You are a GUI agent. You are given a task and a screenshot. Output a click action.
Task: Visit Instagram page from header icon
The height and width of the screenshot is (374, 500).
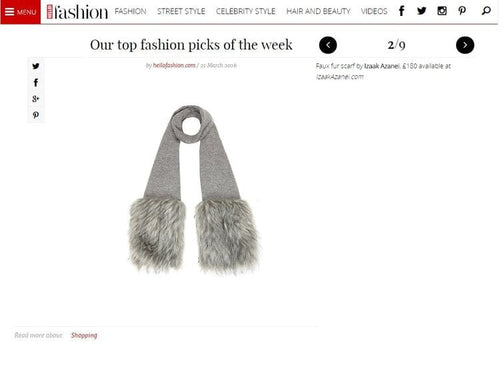click(x=442, y=11)
